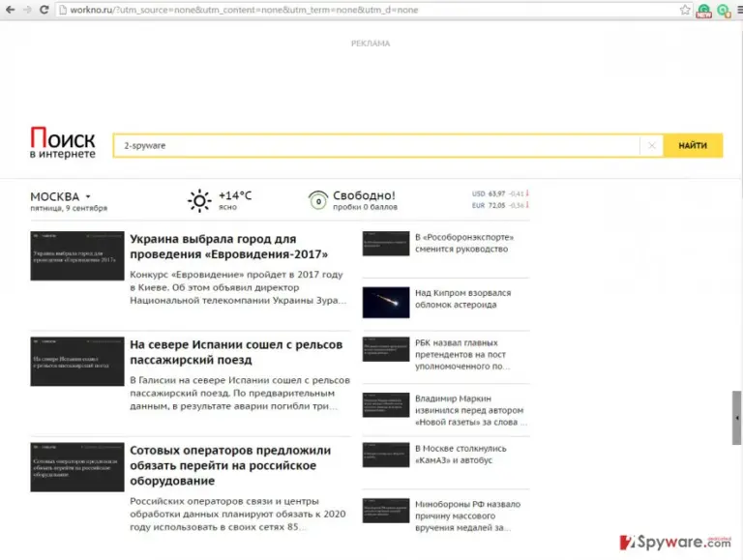Open the Chrome menu icon
The height and width of the screenshot is (560, 743).
(x=739, y=10)
